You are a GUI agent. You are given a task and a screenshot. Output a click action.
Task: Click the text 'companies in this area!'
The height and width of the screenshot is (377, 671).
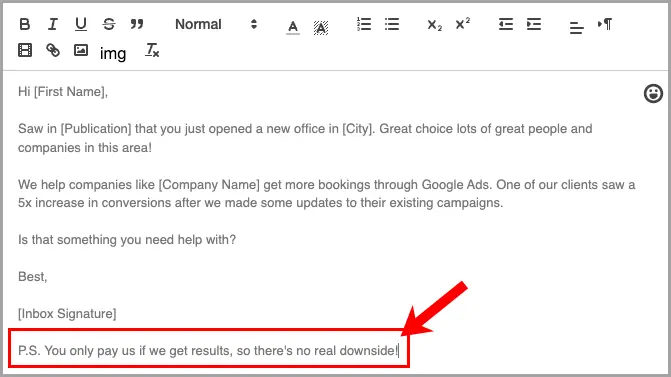pyautogui.click(x=85, y=148)
